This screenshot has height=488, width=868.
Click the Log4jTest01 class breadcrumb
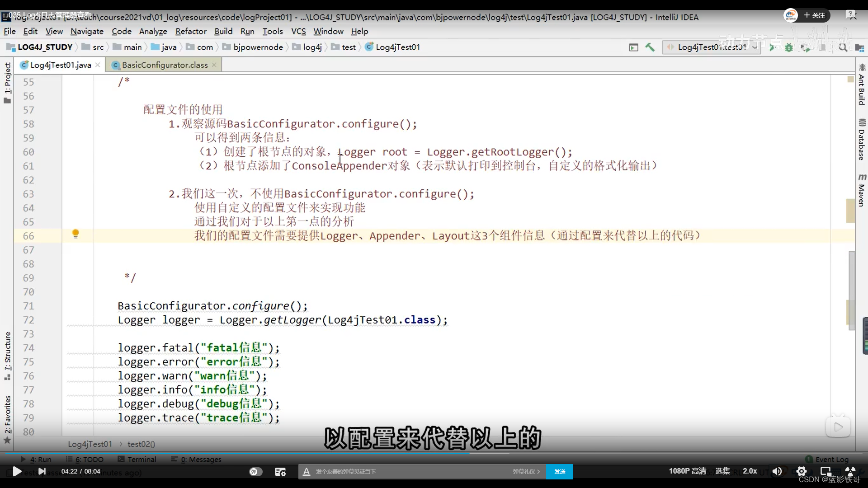[x=392, y=47]
